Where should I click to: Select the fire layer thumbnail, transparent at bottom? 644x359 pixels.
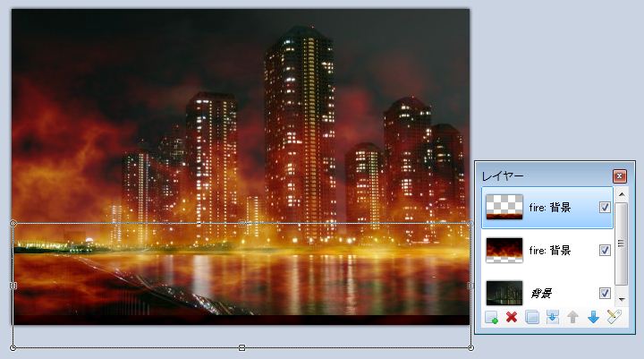(504, 250)
